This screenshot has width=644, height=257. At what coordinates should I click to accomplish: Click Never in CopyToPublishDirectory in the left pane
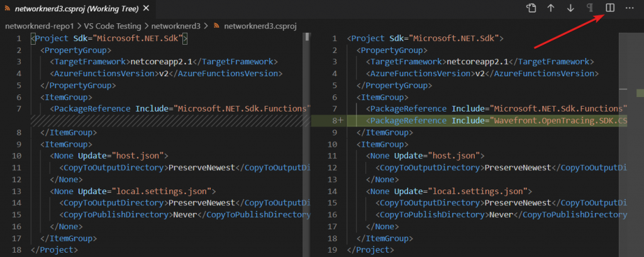pyautogui.click(x=186, y=215)
